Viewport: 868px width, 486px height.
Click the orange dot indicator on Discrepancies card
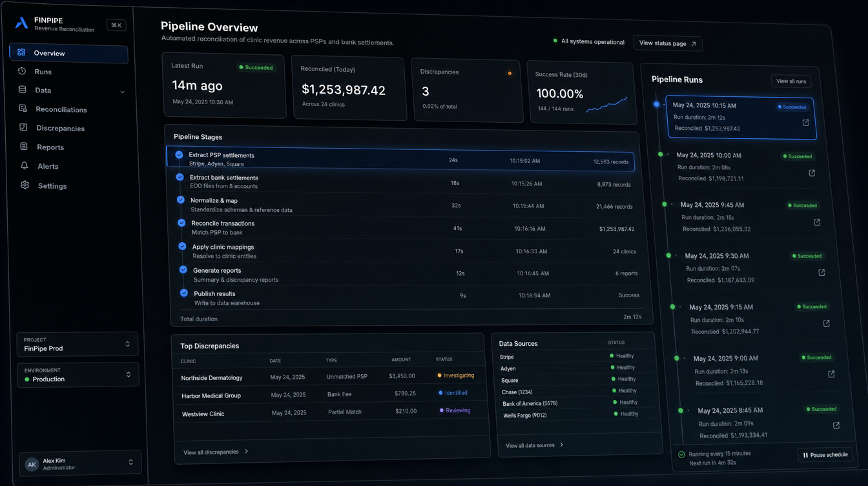(510, 73)
